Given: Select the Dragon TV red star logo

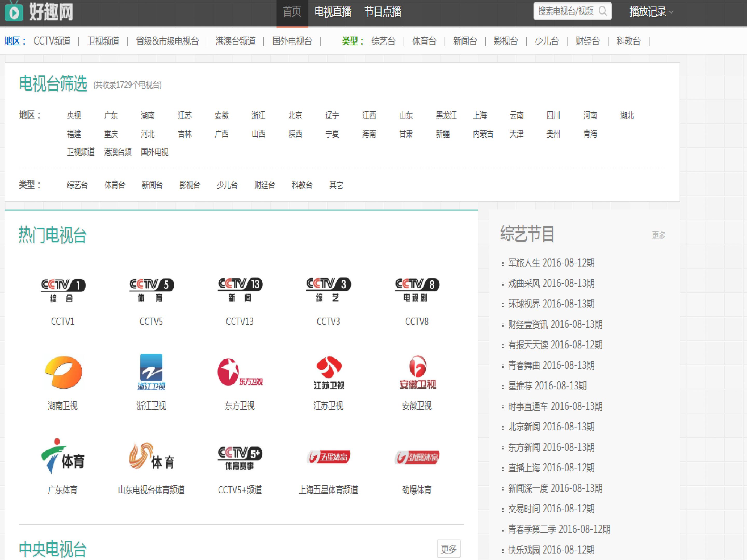Looking at the screenshot, I should (x=240, y=372).
